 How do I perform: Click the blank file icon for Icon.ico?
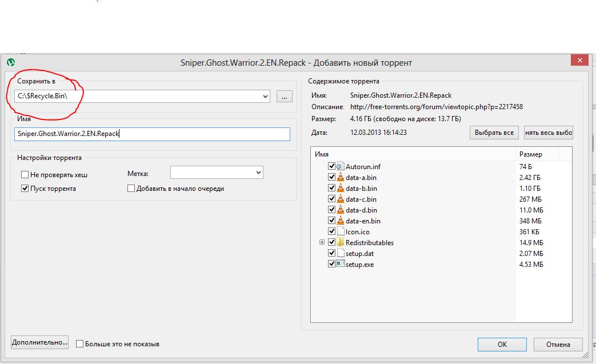(x=340, y=231)
